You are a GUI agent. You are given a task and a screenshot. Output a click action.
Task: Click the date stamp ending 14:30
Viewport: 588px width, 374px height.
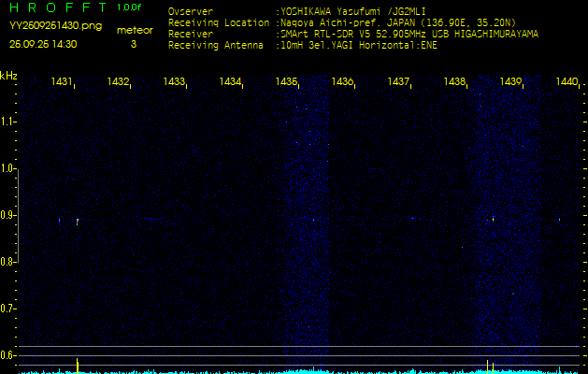pos(43,44)
